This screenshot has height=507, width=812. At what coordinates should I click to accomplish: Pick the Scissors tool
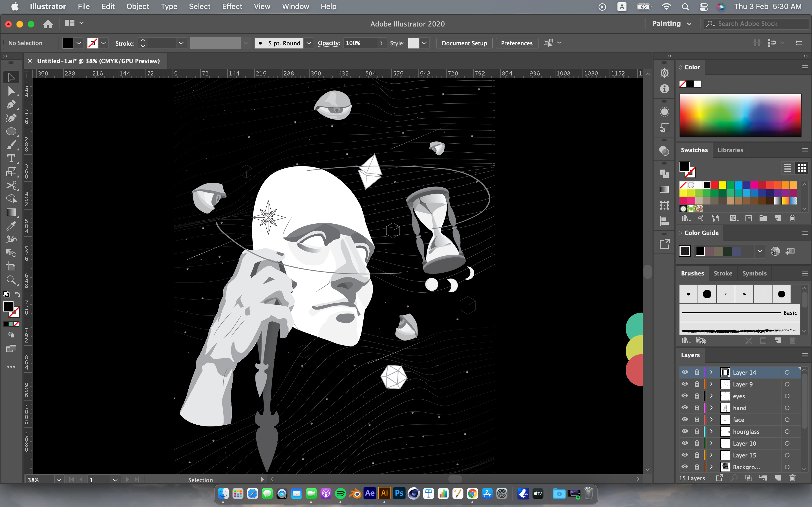tap(11, 185)
